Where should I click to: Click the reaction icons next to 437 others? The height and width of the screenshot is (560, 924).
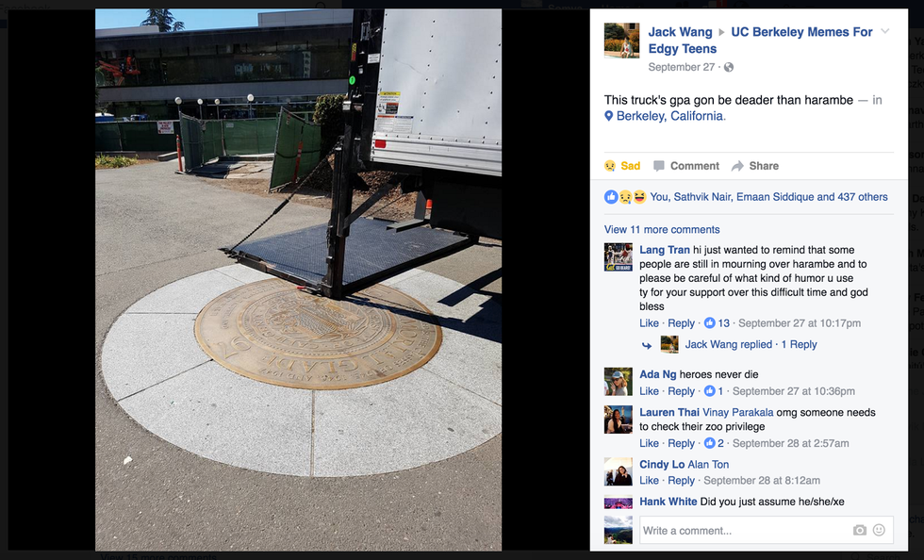625,197
